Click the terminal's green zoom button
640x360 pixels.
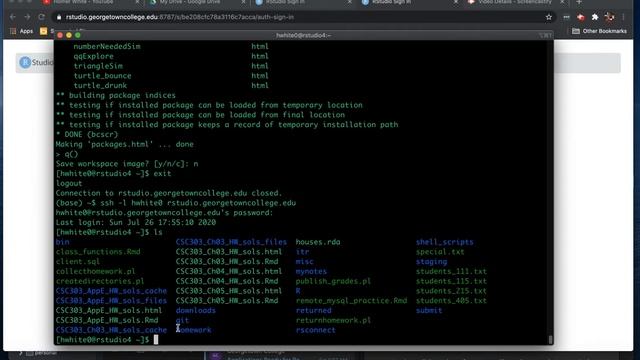pos(78,36)
